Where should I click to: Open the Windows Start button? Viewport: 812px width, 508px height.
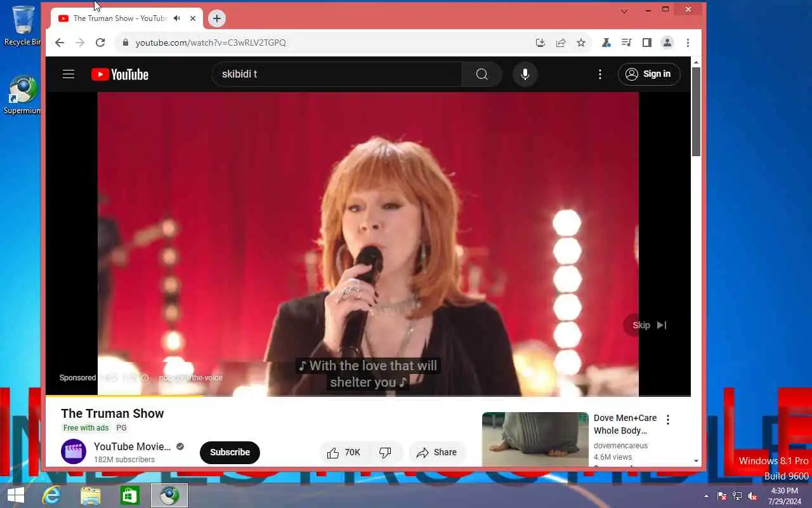click(15, 495)
